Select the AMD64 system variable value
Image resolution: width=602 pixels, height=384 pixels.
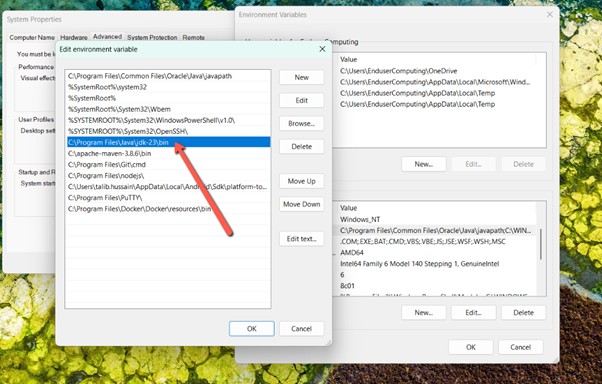[x=352, y=253]
